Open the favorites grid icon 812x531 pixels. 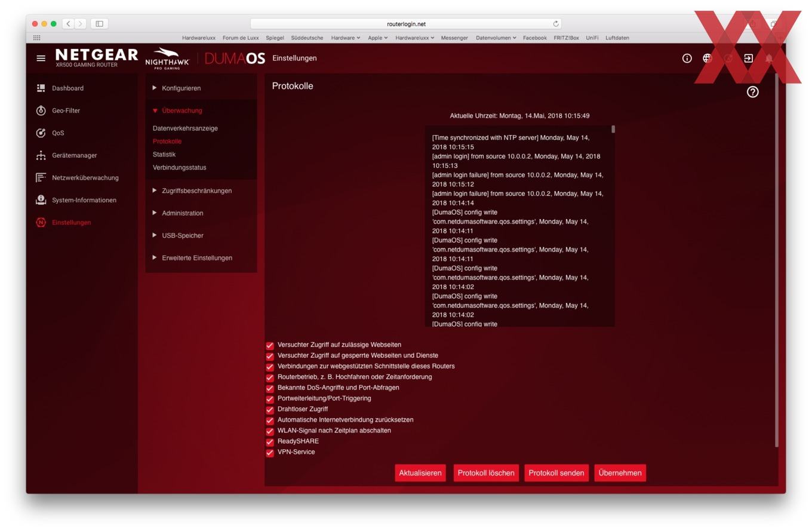pyautogui.click(x=36, y=38)
